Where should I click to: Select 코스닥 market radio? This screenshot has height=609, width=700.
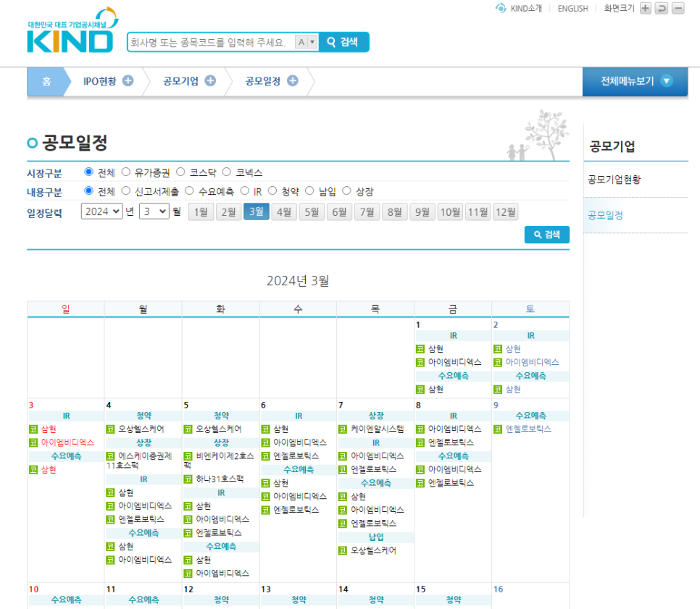pyautogui.click(x=181, y=172)
